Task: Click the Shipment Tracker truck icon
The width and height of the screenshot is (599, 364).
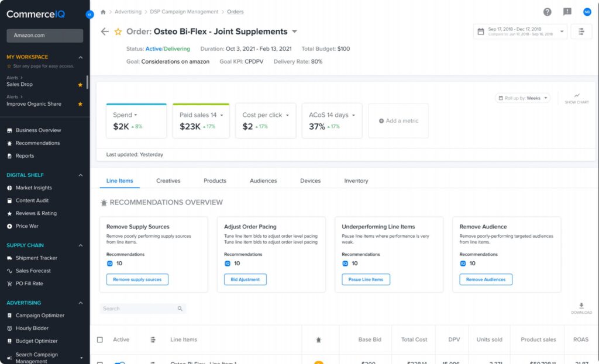Action: tap(9, 258)
